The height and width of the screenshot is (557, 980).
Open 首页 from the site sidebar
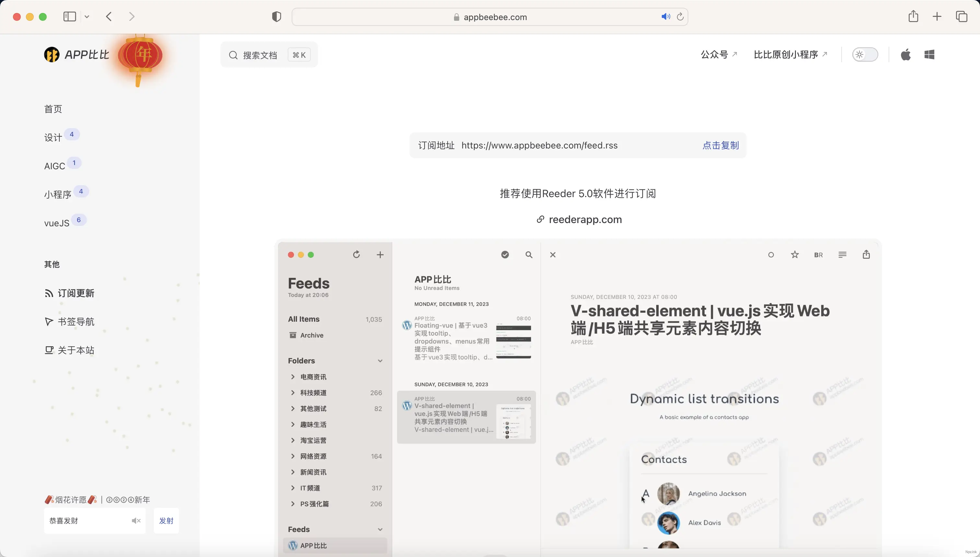point(53,109)
